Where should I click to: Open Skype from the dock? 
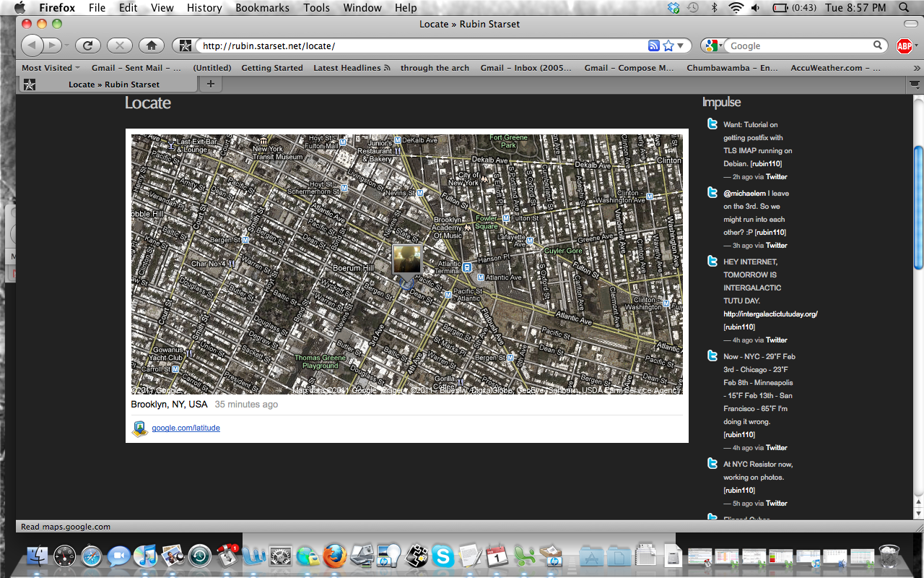[x=443, y=556]
